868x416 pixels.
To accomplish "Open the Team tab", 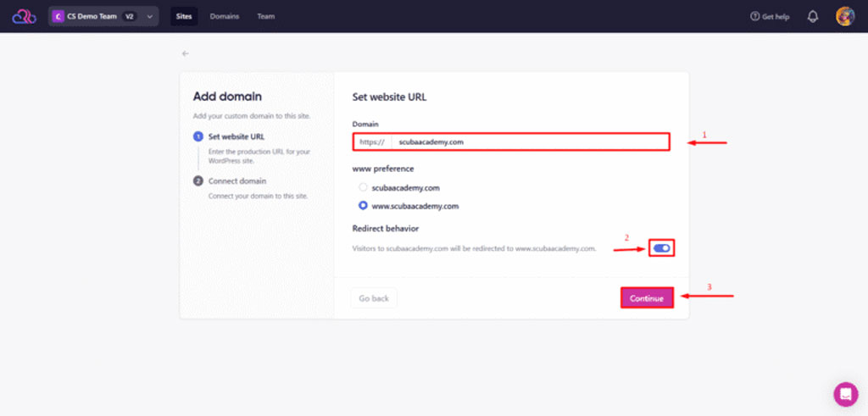I will tap(265, 17).
